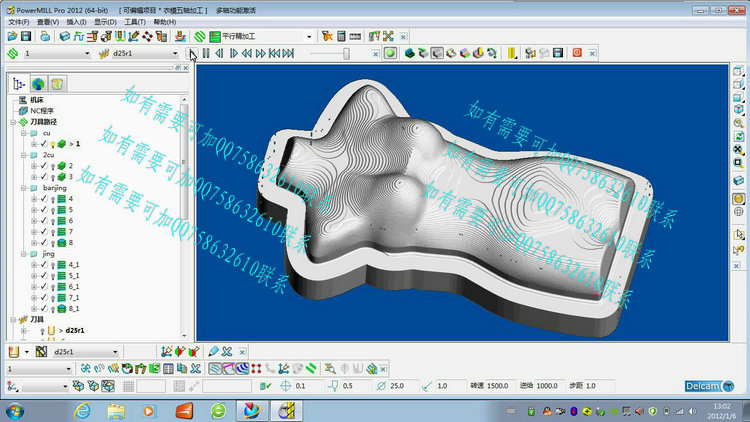
Task: Collapse the 2cu toolpath folder
Action: (x=23, y=155)
